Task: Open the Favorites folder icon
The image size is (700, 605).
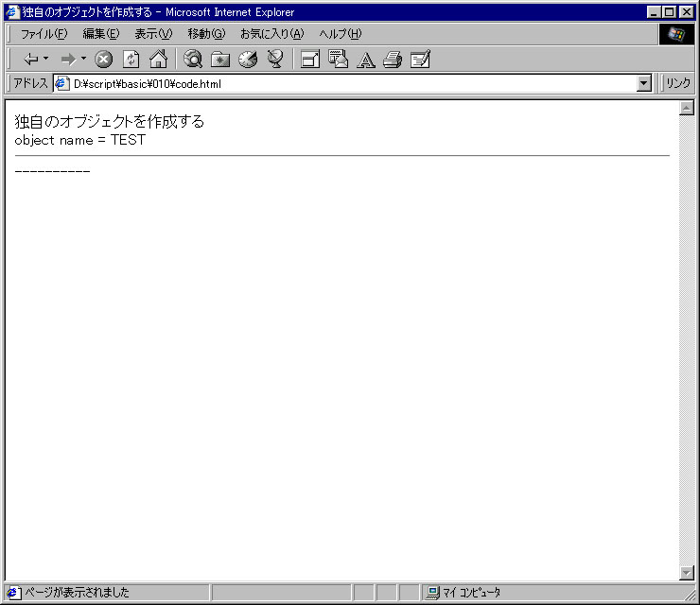Action: 220,59
